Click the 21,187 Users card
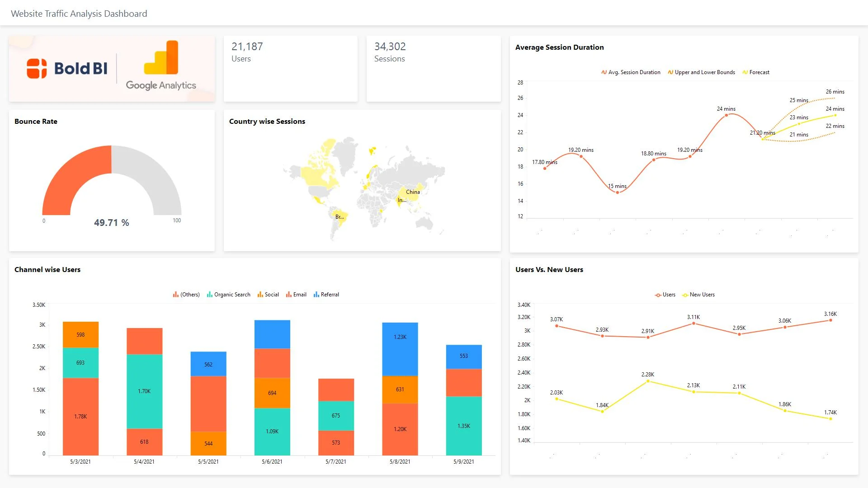 point(291,69)
